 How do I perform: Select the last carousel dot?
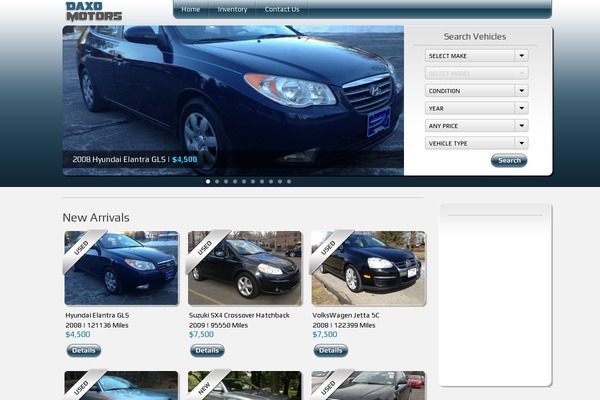click(x=289, y=181)
